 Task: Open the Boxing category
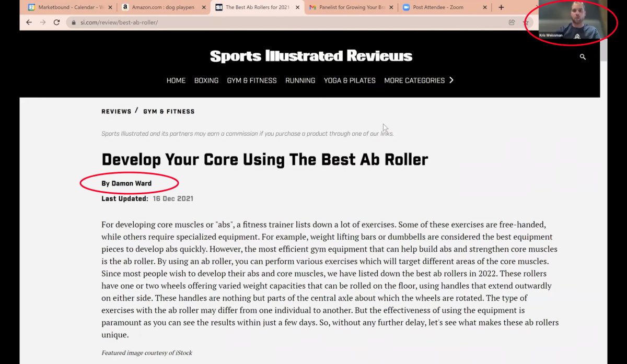(206, 80)
